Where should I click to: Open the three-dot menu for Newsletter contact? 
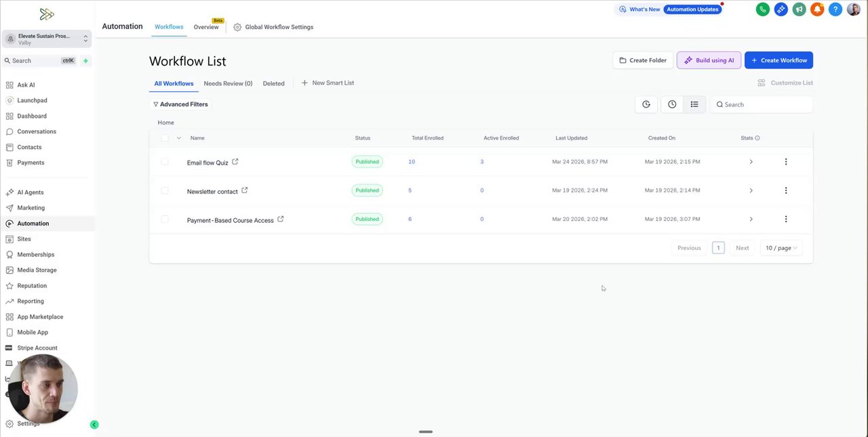tap(786, 190)
